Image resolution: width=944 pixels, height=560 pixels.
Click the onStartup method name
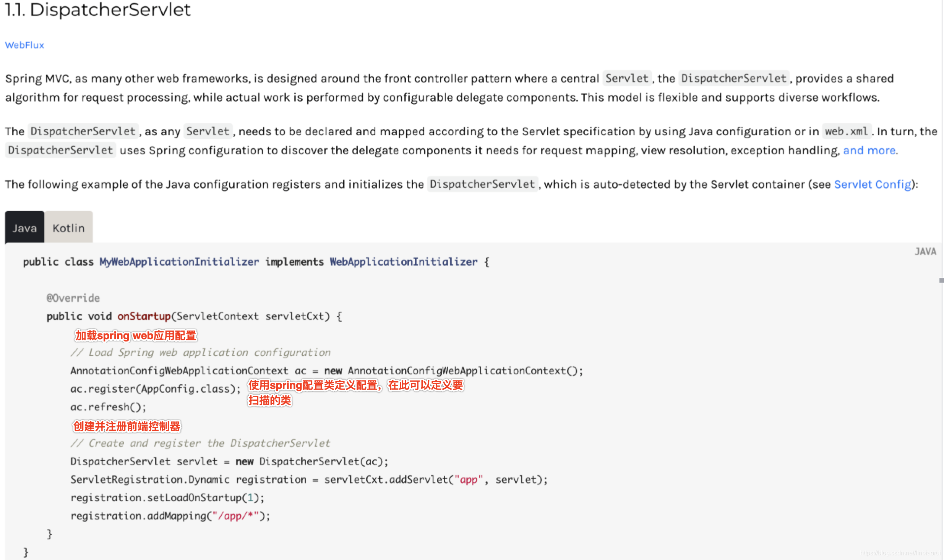[144, 316]
